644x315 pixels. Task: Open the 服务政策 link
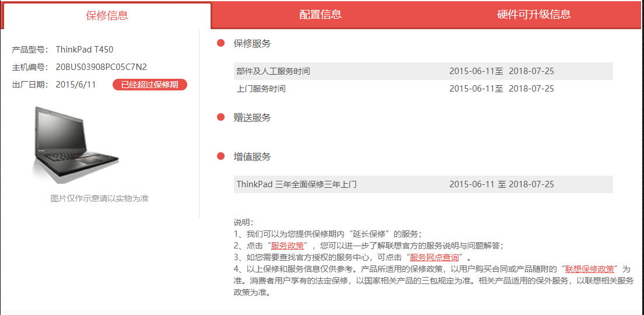[288, 246]
